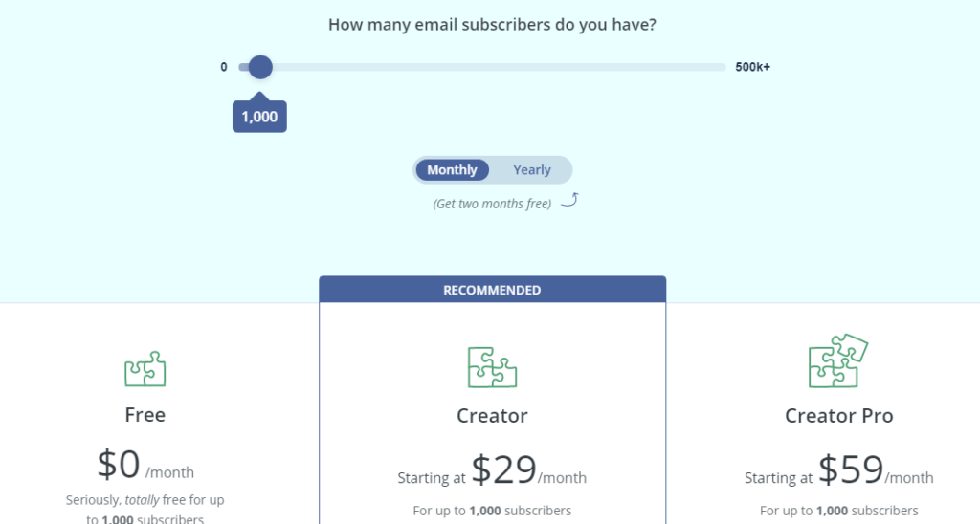
Task: Switch billing to Monthly
Action: click(452, 170)
